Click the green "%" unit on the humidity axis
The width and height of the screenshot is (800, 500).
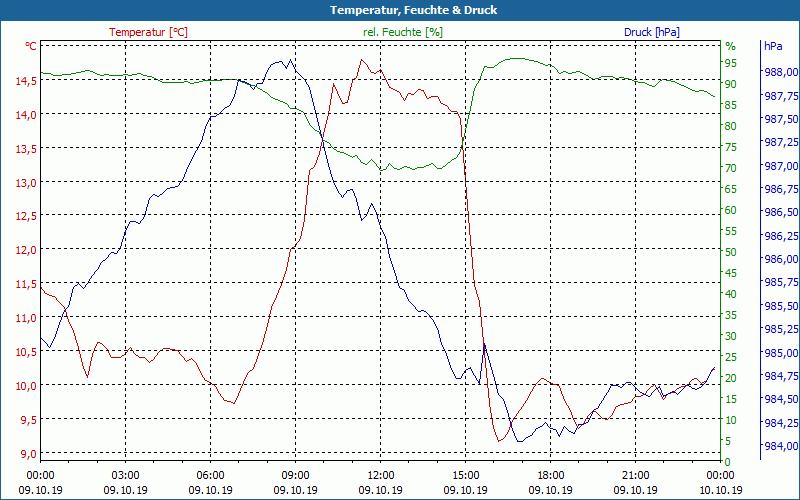pyautogui.click(x=731, y=46)
